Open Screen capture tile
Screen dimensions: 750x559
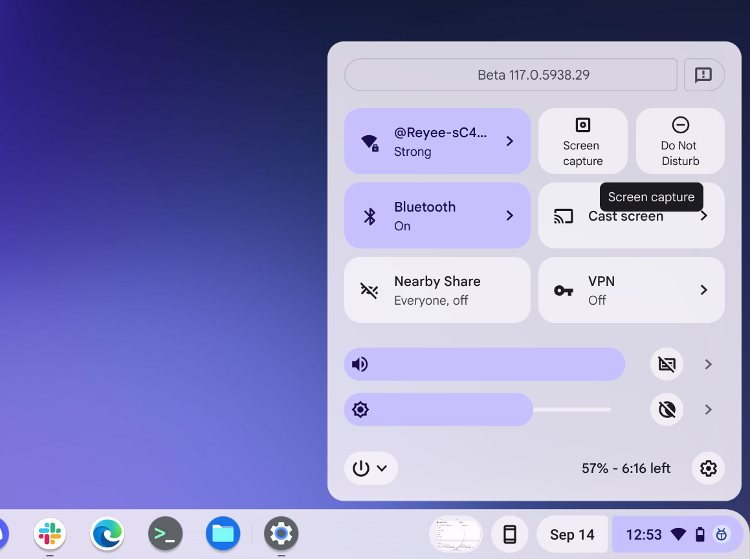(583, 141)
